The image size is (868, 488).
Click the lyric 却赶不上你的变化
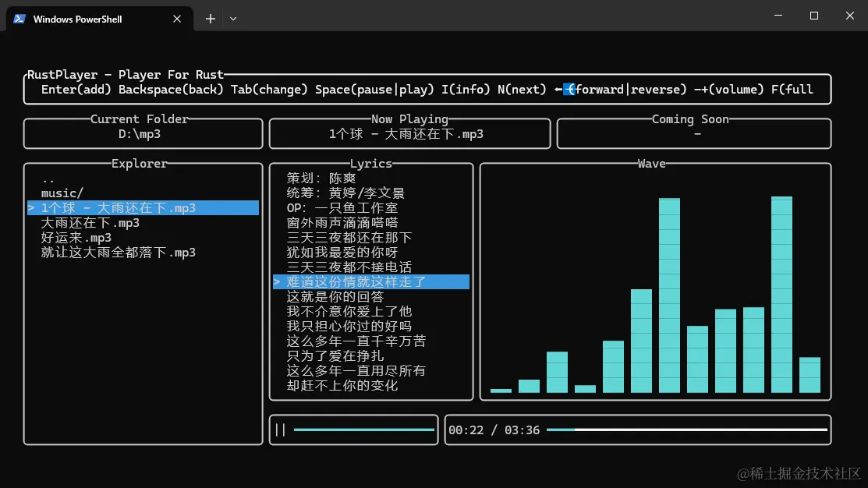click(x=342, y=386)
